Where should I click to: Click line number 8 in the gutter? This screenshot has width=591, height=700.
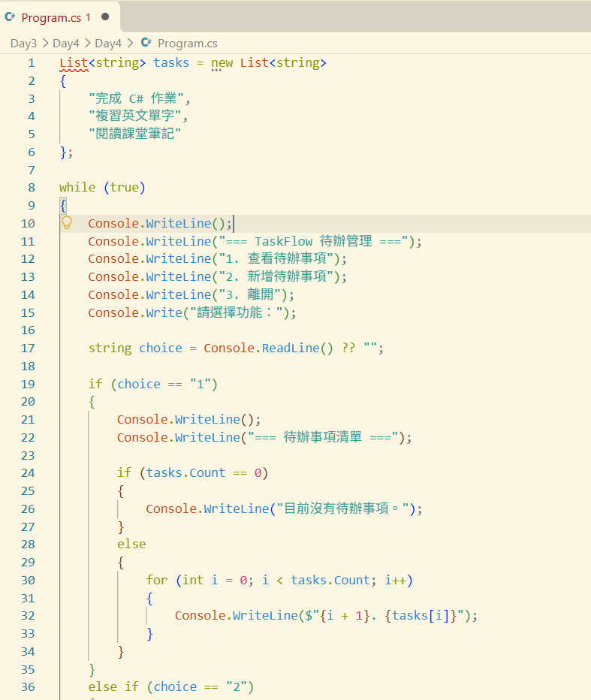(x=32, y=188)
